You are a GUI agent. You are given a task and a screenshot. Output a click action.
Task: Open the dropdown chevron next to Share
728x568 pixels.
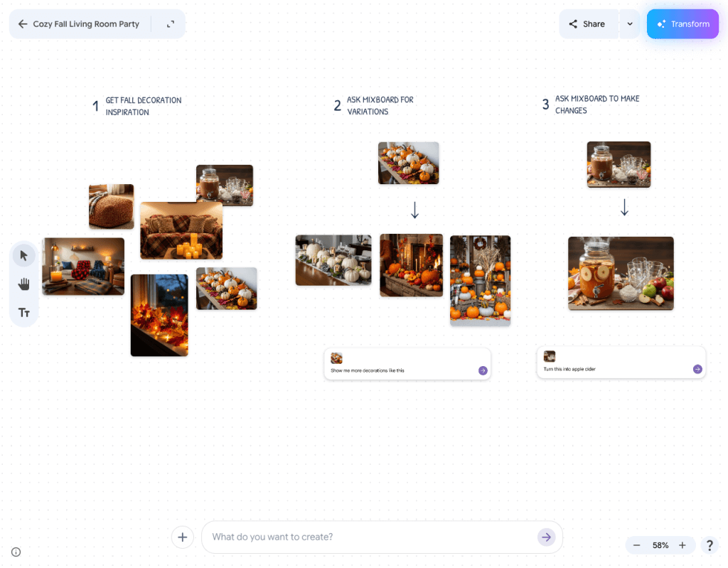[x=629, y=23]
